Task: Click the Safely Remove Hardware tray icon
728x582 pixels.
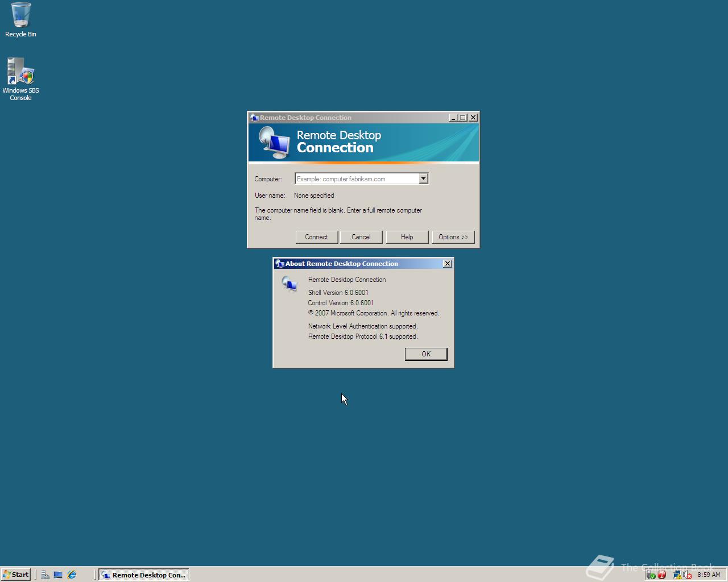Action: (x=651, y=575)
